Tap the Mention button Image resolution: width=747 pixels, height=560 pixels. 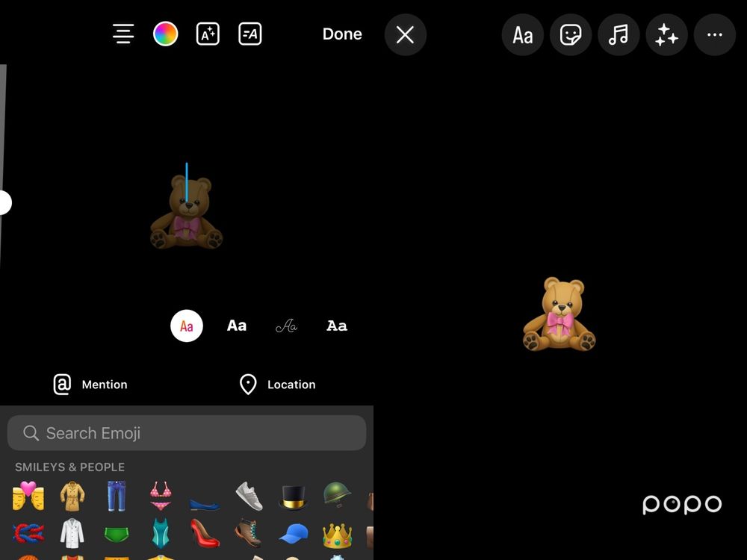coord(90,385)
